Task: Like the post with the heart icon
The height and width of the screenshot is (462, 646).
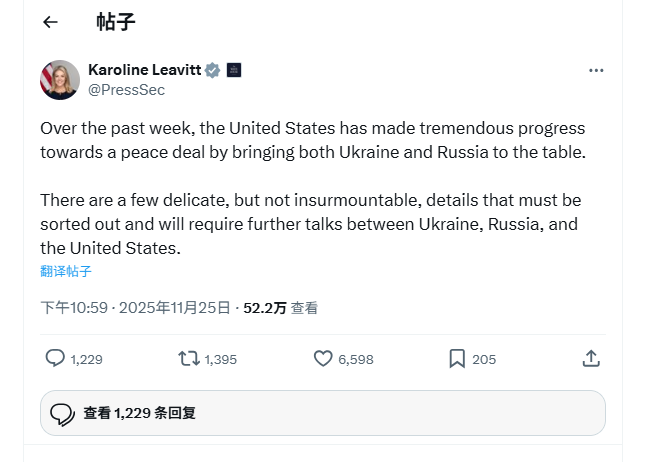Action: (323, 358)
